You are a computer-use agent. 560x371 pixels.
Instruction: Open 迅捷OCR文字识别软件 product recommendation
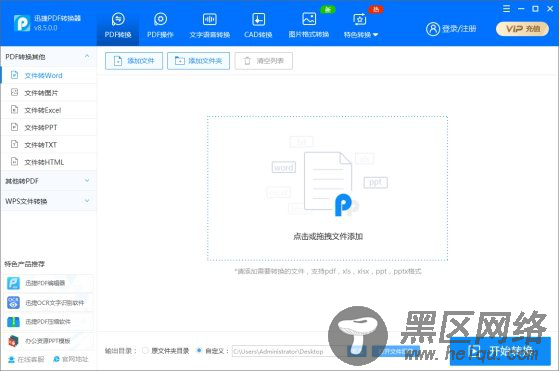click(49, 302)
